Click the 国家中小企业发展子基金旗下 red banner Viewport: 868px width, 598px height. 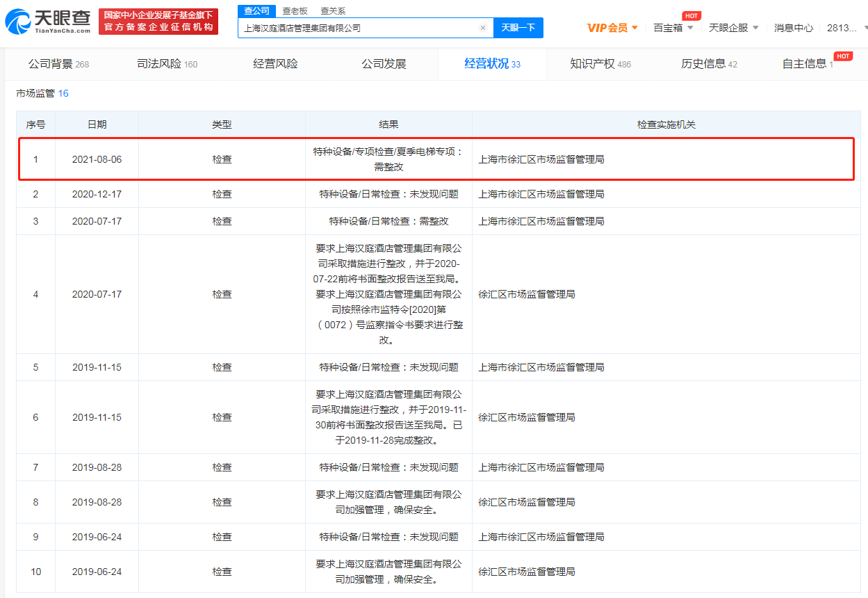point(158,22)
